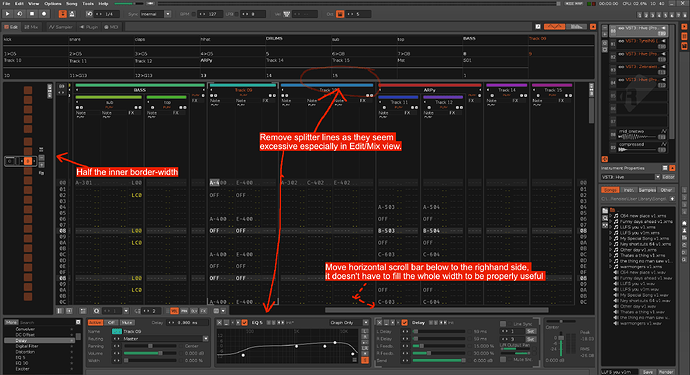Click the Record button in transport
690x375 pixels.
click(44, 14)
